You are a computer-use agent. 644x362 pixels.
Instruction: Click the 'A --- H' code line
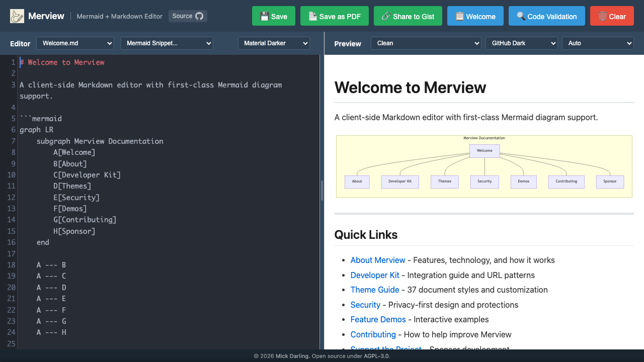[x=51, y=332]
